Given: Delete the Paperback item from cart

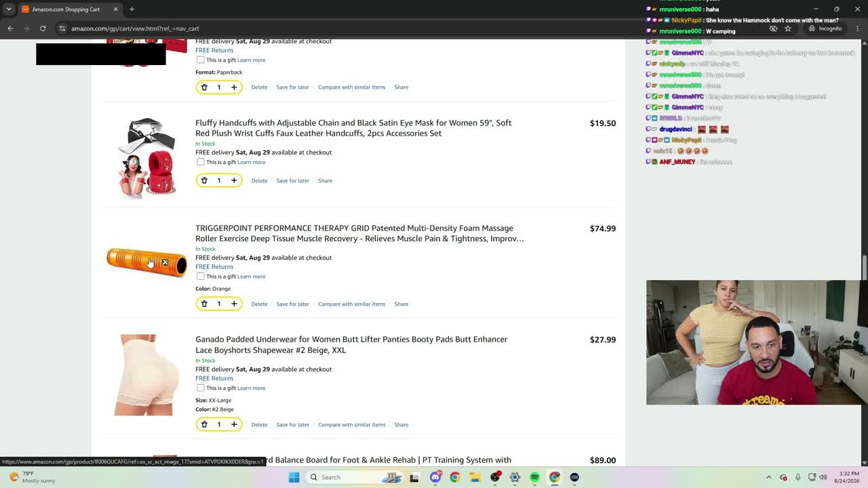Looking at the screenshot, I should click(259, 87).
